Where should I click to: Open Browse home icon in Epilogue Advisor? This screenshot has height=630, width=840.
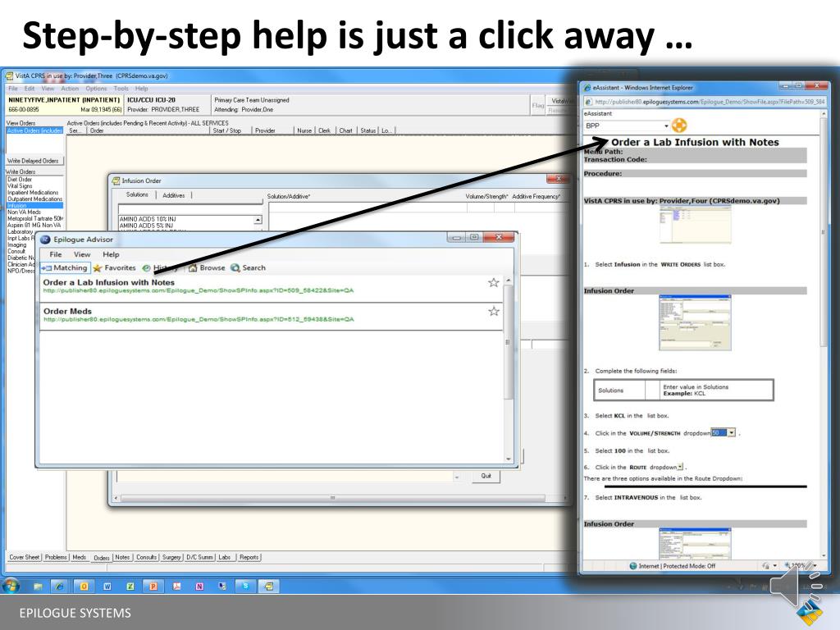pos(193,268)
